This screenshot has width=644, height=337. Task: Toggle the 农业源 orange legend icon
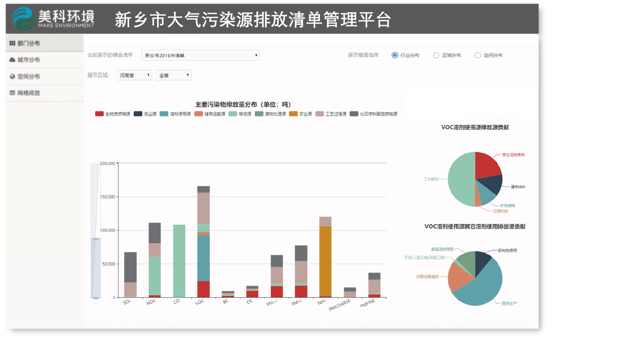(x=293, y=114)
